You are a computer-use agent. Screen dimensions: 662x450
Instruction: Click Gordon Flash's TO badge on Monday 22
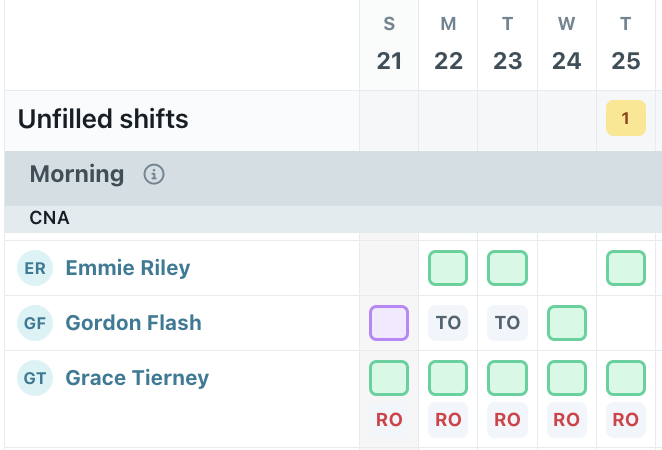(448, 323)
